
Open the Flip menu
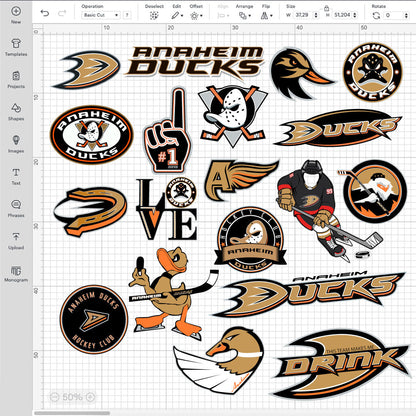coord(266,15)
